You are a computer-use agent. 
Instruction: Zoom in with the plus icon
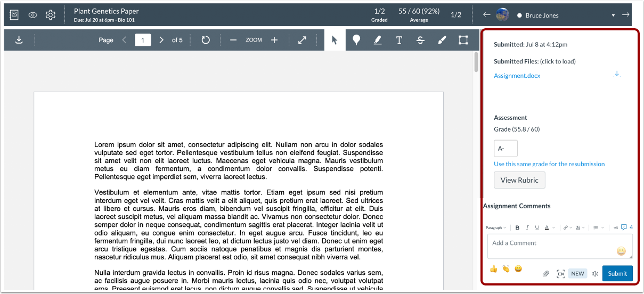[x=274, y=40]
